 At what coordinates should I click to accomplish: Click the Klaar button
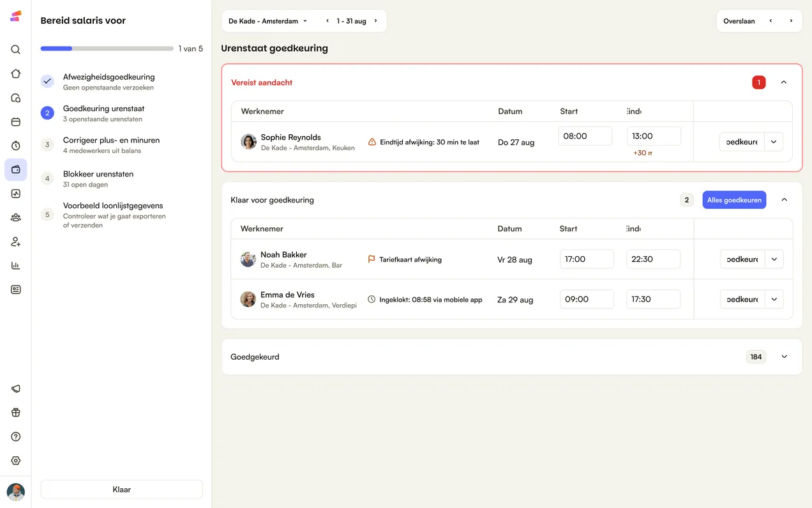pos(122,489)
